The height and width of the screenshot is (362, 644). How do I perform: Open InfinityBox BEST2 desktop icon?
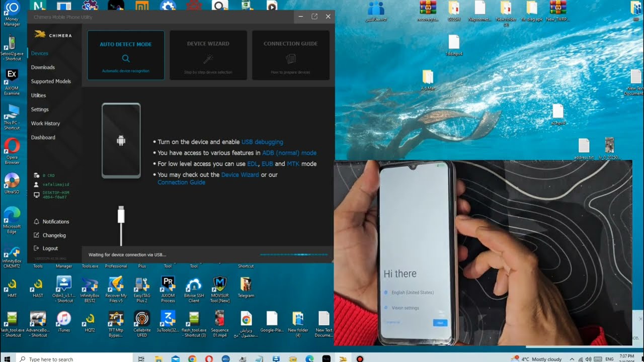[x=90, y=289]
